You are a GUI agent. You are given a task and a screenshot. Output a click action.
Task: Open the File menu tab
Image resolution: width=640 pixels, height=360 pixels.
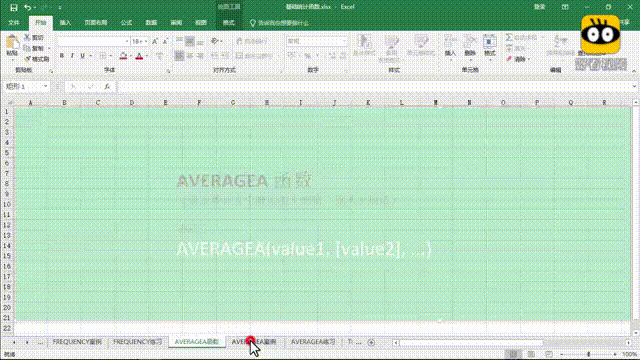14,23
